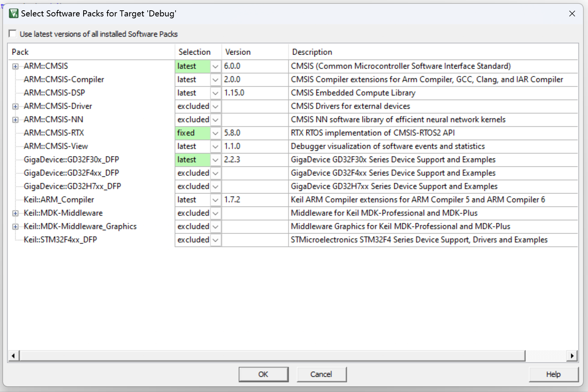588x392 pixels.
Task: Click description 'CMSIS Embedded Compute Library'
Action: click(x=353, y=93)
